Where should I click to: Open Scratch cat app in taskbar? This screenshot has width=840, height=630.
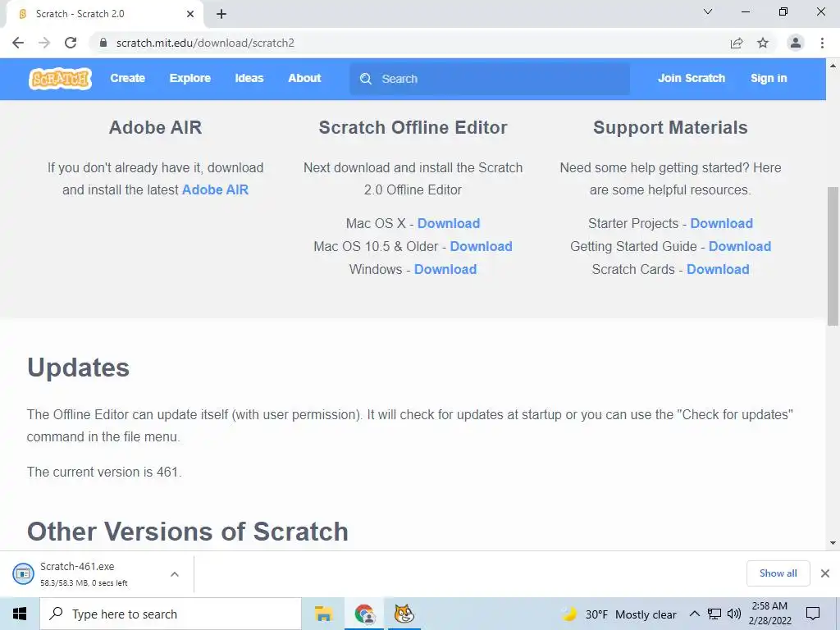pos(404,614)
